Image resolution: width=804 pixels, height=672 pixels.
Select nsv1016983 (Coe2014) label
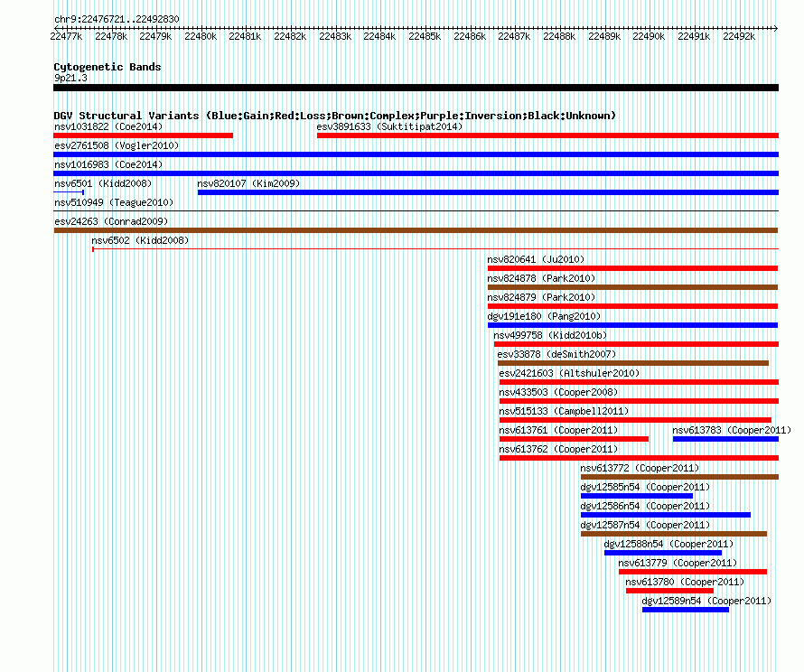point(108,164)
